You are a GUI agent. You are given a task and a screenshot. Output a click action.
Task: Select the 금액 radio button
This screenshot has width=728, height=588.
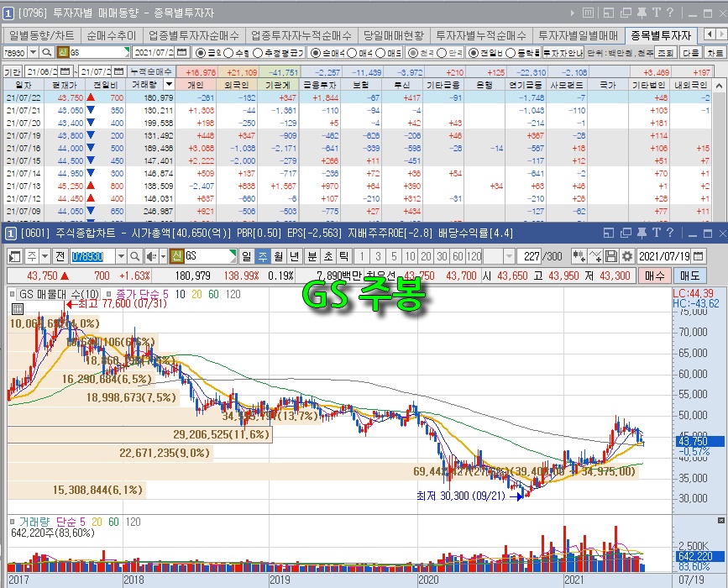[200, 53]
